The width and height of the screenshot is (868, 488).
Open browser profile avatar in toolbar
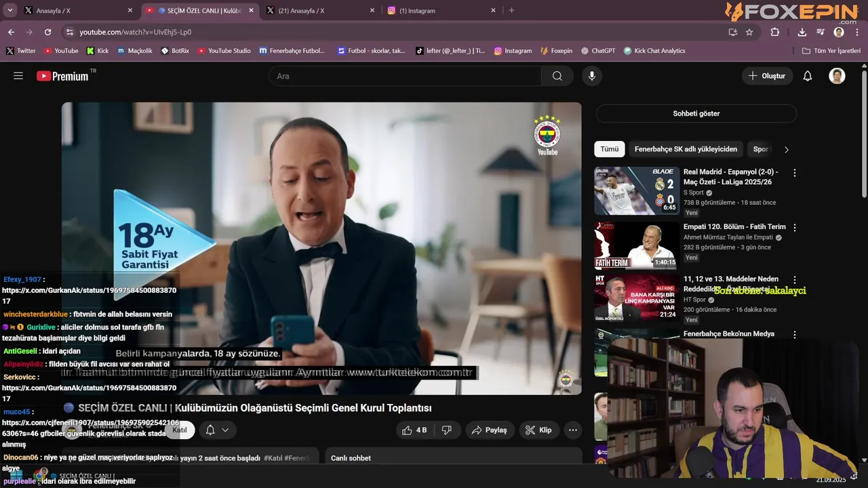839,32
